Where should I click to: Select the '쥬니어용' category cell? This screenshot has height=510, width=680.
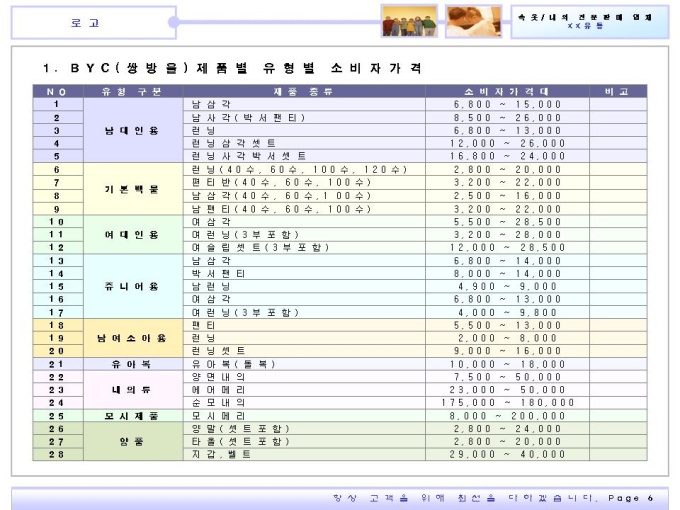(133, 286)
